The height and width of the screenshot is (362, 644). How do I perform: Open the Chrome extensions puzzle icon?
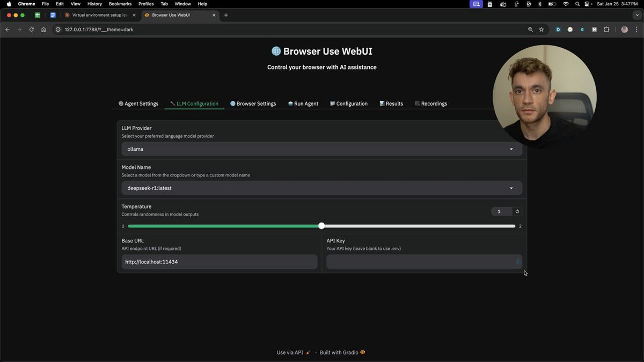pyautogui.click(x=607, y=29)
